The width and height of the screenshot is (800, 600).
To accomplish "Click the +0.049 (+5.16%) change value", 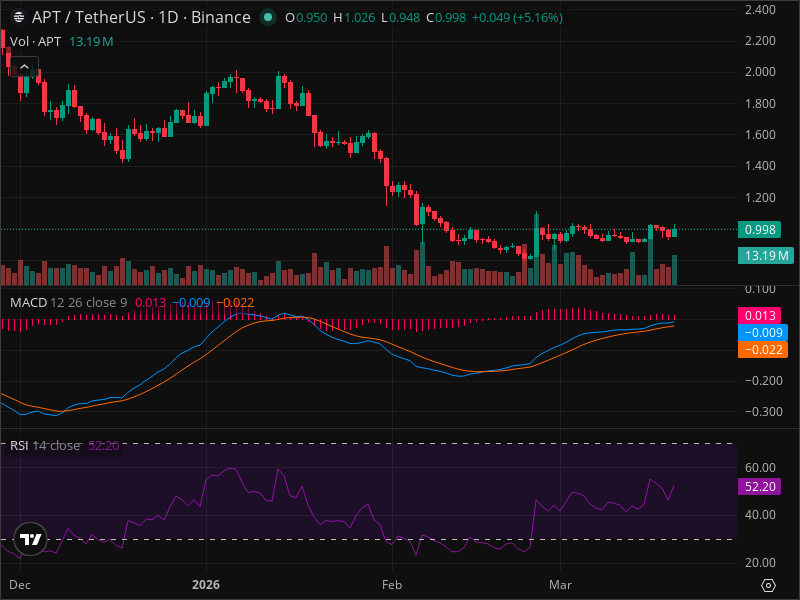I will point(517,18).
